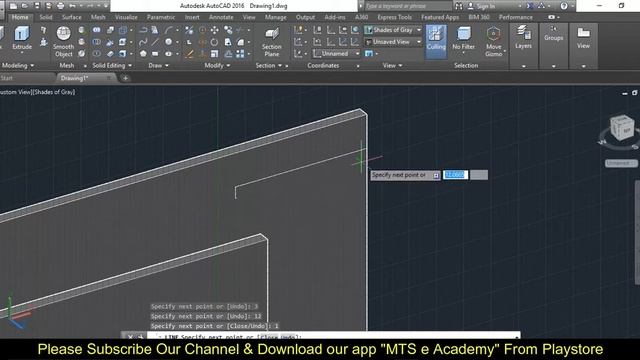
Task: Click Sign In in the title bar
Action: coord(485,6)
